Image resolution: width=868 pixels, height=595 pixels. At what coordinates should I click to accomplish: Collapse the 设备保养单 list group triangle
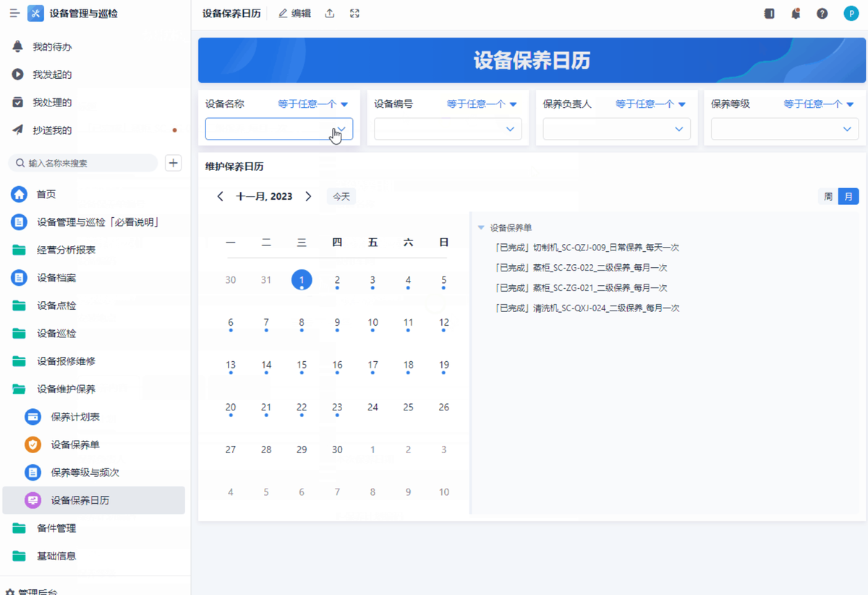tap(481, 228)
